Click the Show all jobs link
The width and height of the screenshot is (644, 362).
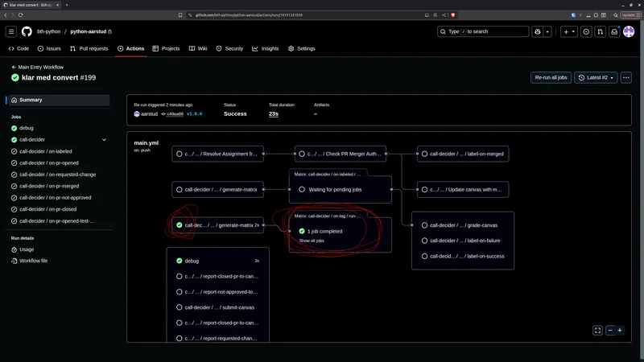click(313, 241)
